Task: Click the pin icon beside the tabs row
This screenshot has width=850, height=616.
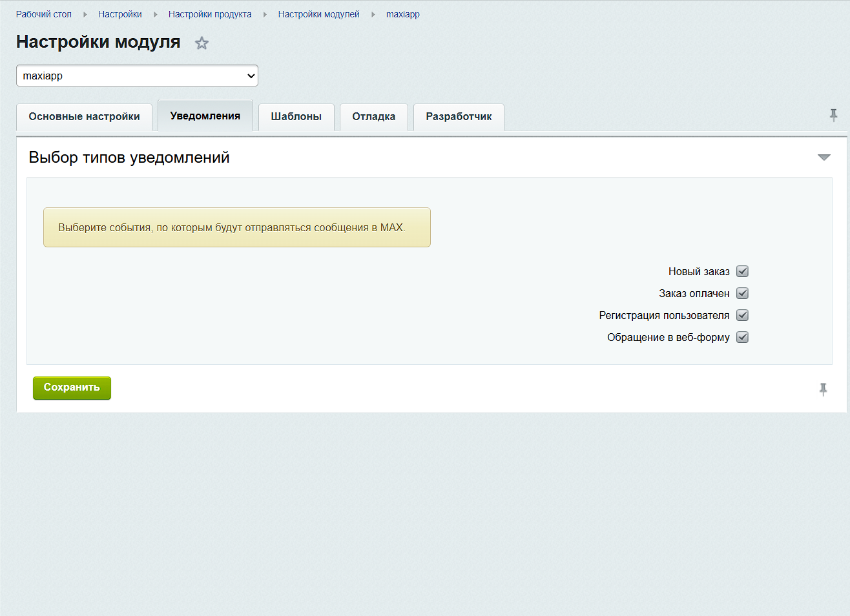Action: [833, 116]
